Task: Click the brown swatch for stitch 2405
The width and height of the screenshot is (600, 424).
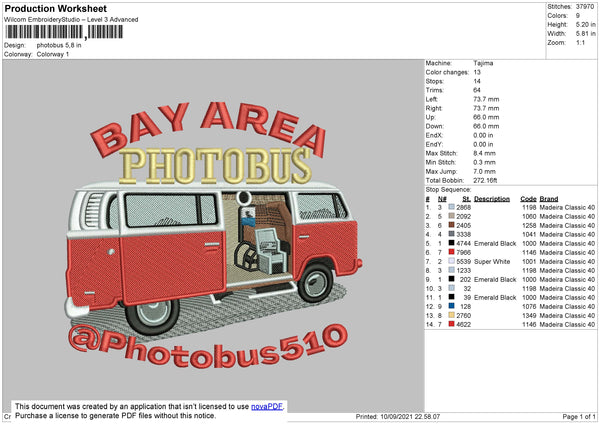Action: tap(452, 225)
